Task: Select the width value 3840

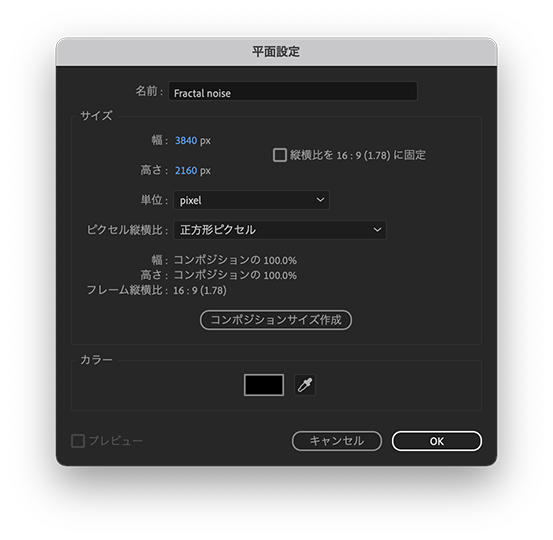Action: tap(186, 141)
